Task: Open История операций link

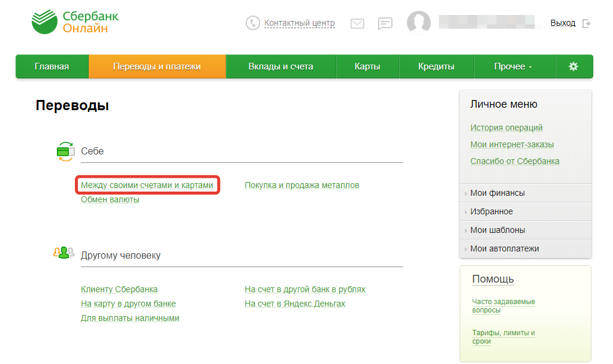Action: pyautogui.click(x=506, y=128)
